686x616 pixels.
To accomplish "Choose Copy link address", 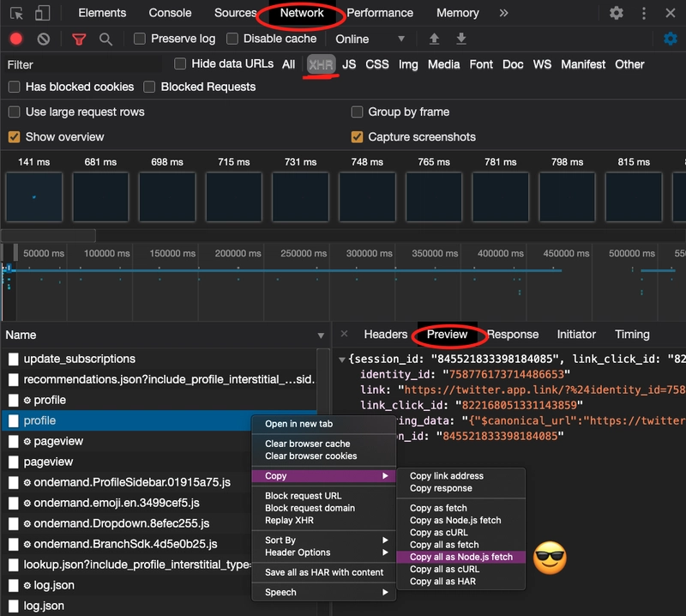I will tap(460, 476).
